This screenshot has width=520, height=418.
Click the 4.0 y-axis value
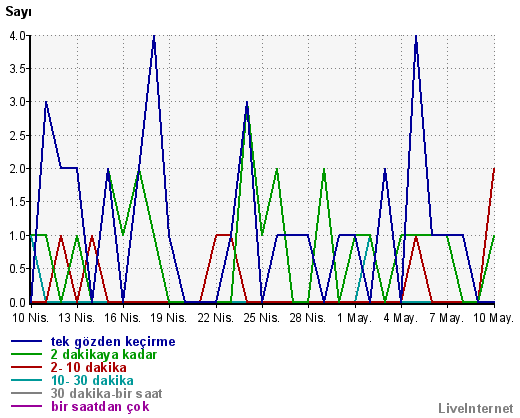click(18, 36)
